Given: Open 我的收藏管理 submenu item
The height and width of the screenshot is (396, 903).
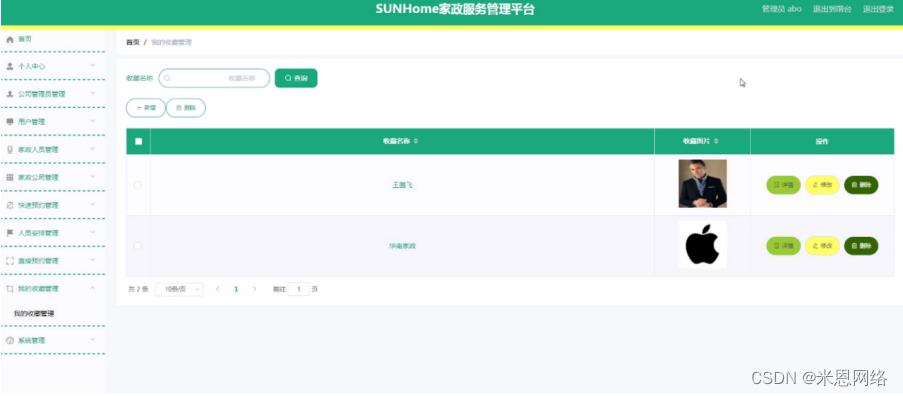Looking at the screenshot, I should tap(34, 314).
